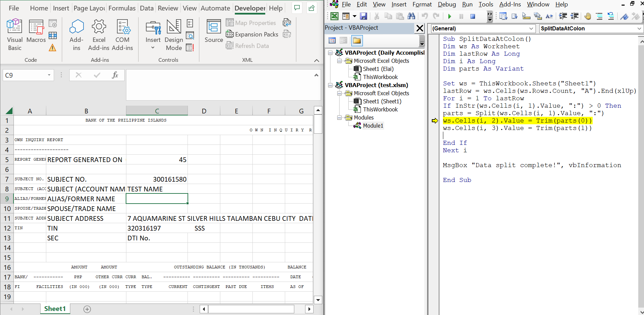Image resolution: width=644 pixels, height=315 pixels.
Task: Toggle Design Mode in Controls group
Action: pyautogui.click(x=174, y=35)
